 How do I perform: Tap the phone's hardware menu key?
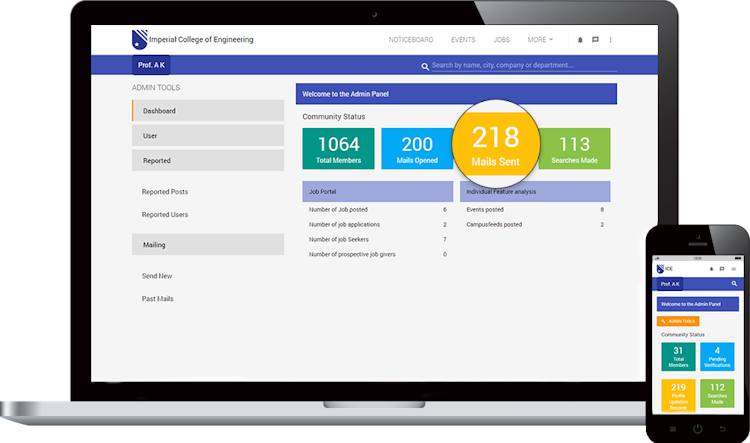[673, 429]
